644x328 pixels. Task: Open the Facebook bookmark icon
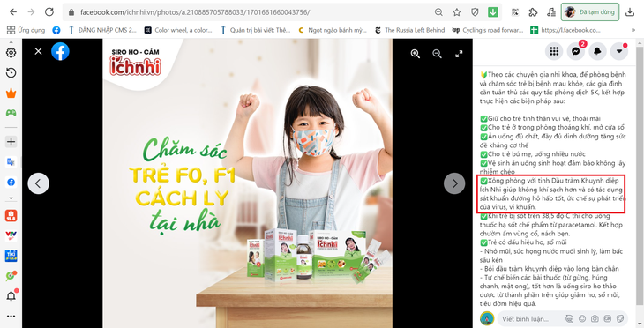(56, 30)
